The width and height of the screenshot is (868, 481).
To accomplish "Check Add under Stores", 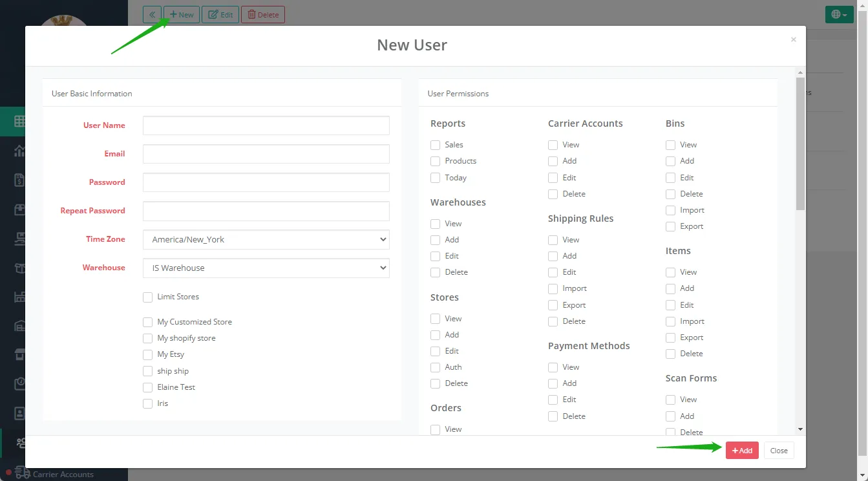I will coord(436,335).
